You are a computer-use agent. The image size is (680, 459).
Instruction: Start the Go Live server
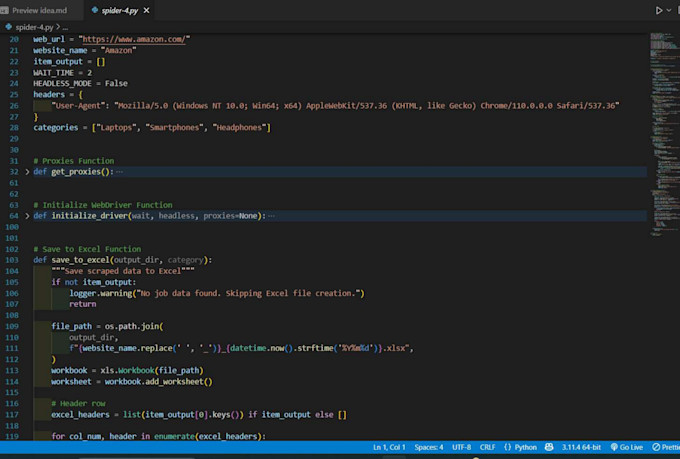[x=627, y=447]
